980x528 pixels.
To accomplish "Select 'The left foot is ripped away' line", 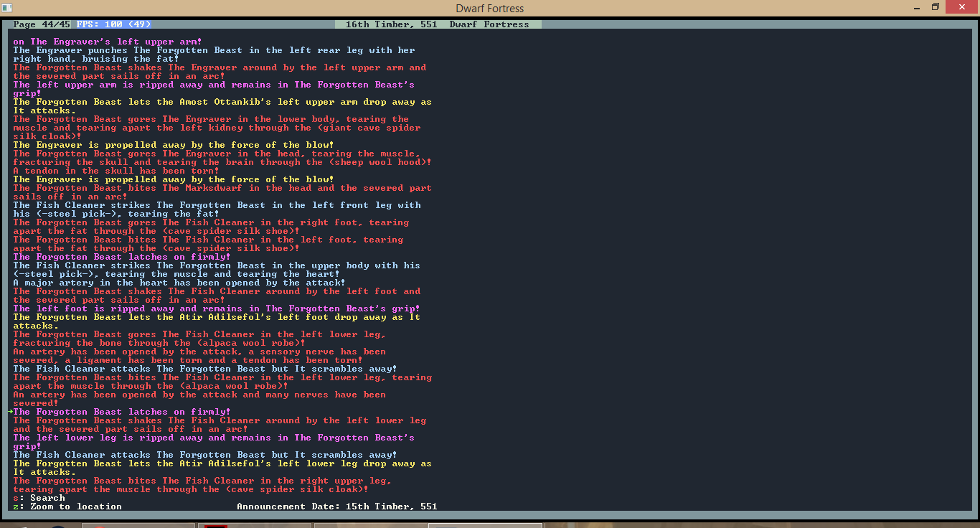I will click(x=217, y=308).
